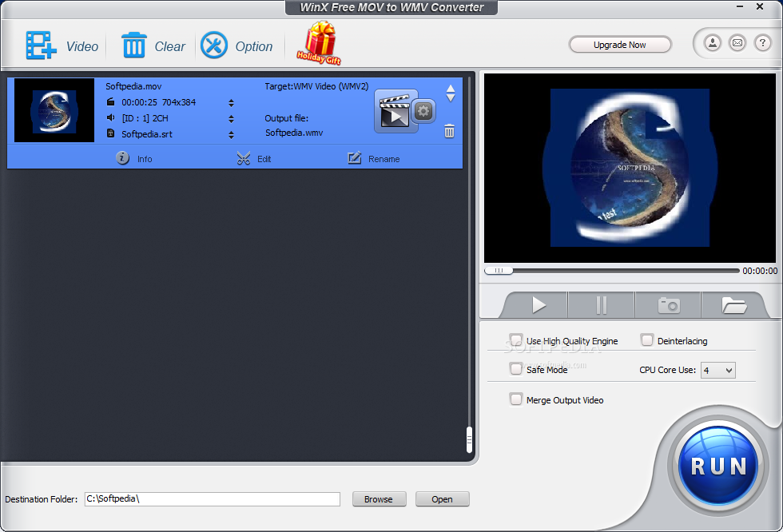This screenshot has height=532, width=783.
Task: Click the video preview seek slider
Action: [x=612, y=271]
